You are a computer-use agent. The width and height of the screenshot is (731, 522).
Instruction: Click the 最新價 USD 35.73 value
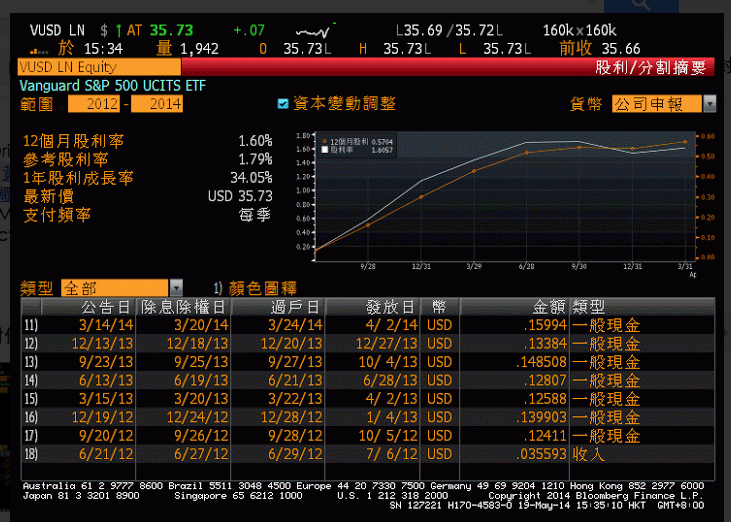pyautogui.click(x=240, y=196)
